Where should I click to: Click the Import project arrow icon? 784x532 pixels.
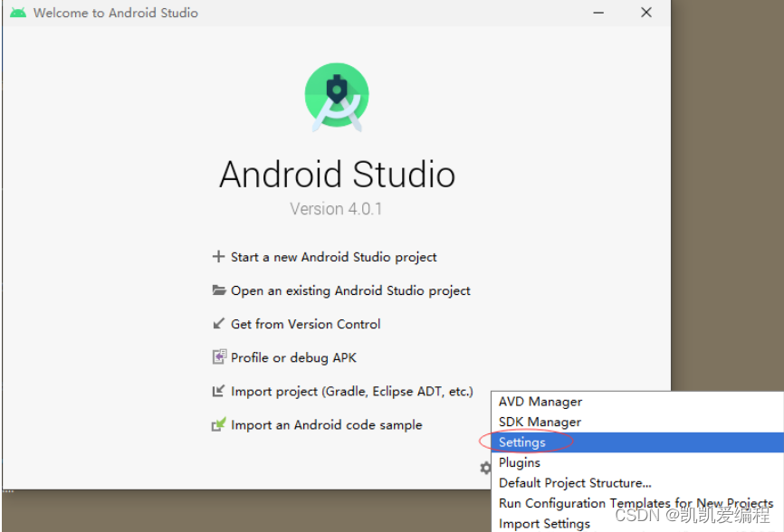tap(218, 391)
